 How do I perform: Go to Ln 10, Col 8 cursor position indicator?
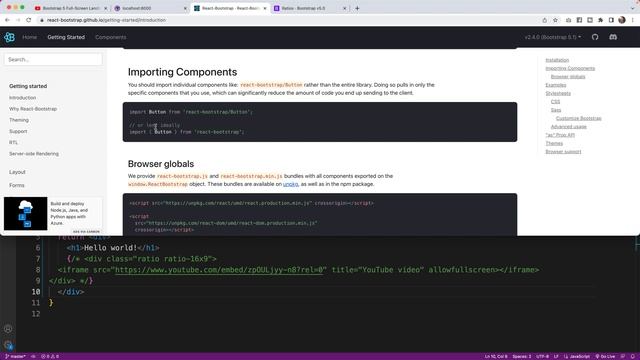[496, 356]
